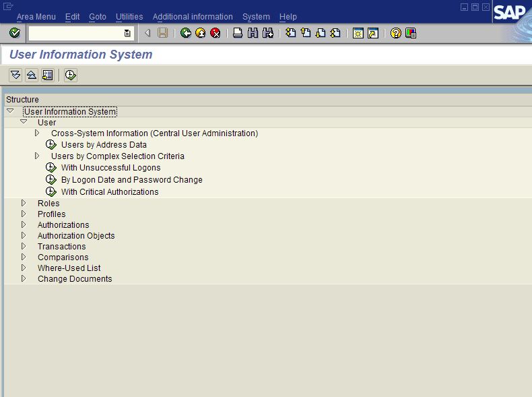Open the command field history dropdown

[127, 33]
